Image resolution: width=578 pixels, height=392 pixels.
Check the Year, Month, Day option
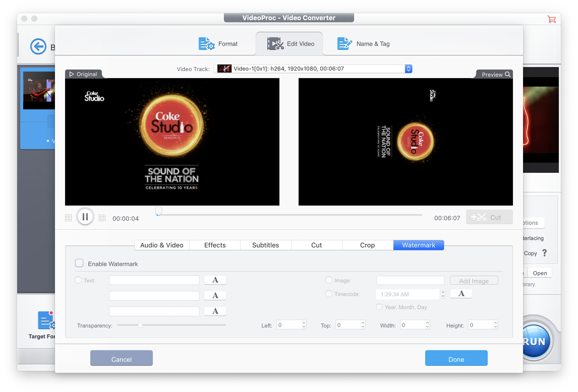(379, 307)
